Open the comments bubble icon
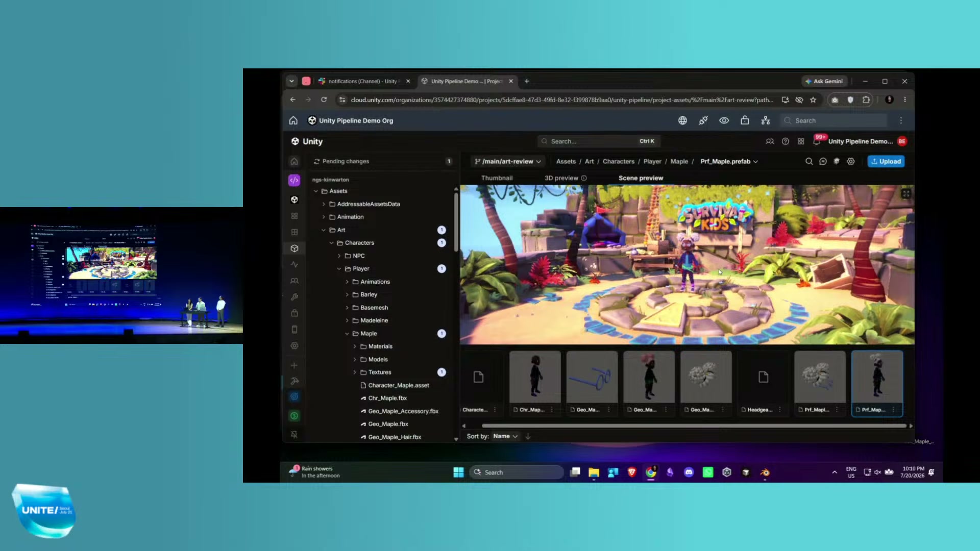Screen dimensions: 980x551 click(823, 162)
